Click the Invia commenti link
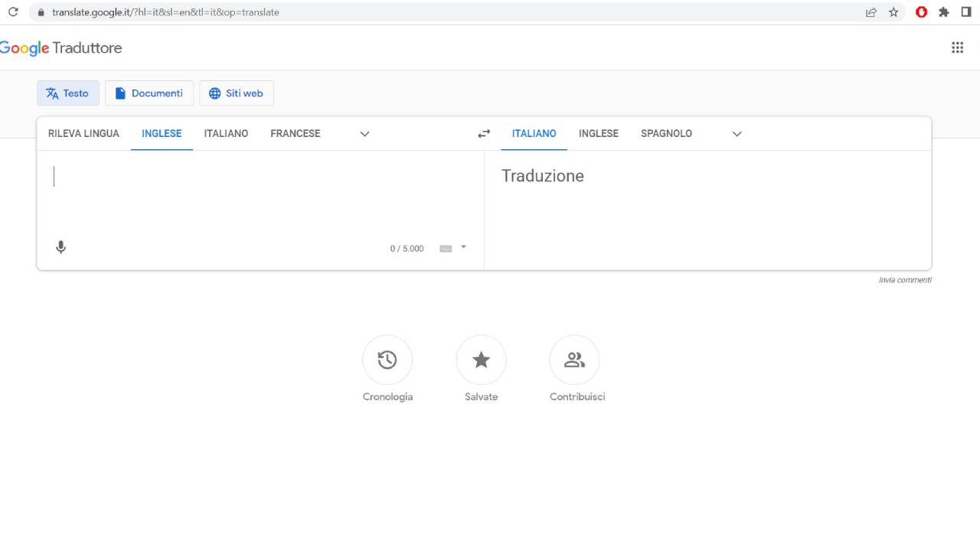The image size is (980, 551). (905, 280)
